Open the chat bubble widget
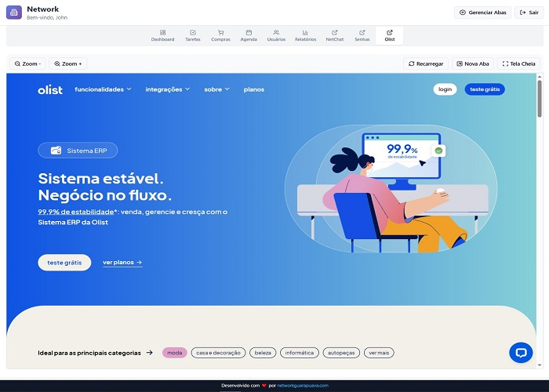The width and height of the screenshot is (549, 392). (x=521, y=353)
